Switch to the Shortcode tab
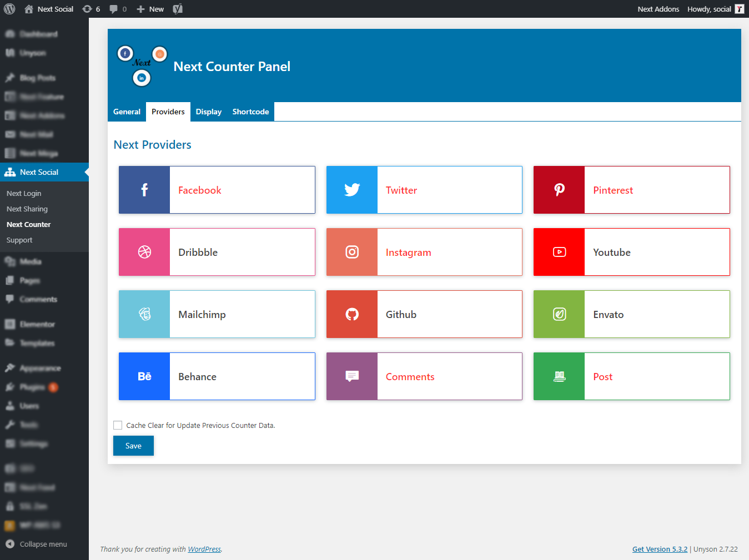The width and height of the screenshot is (749, 560). (250, 112)
